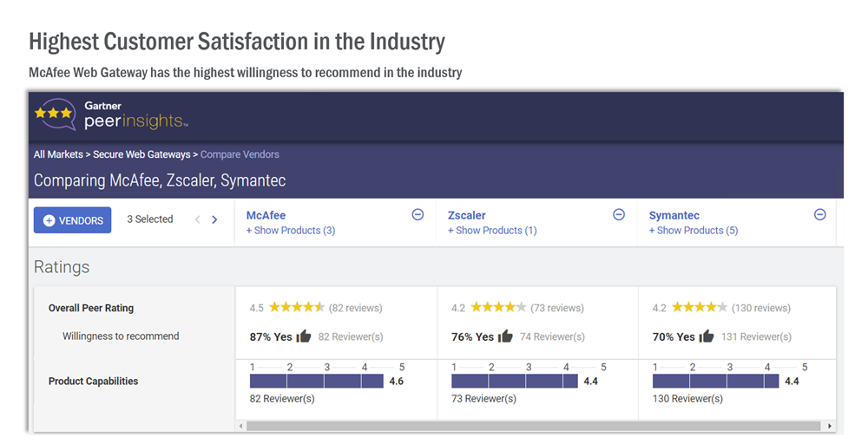Click the 'Overall Peer Rating' row label

(x=91, y=308)
